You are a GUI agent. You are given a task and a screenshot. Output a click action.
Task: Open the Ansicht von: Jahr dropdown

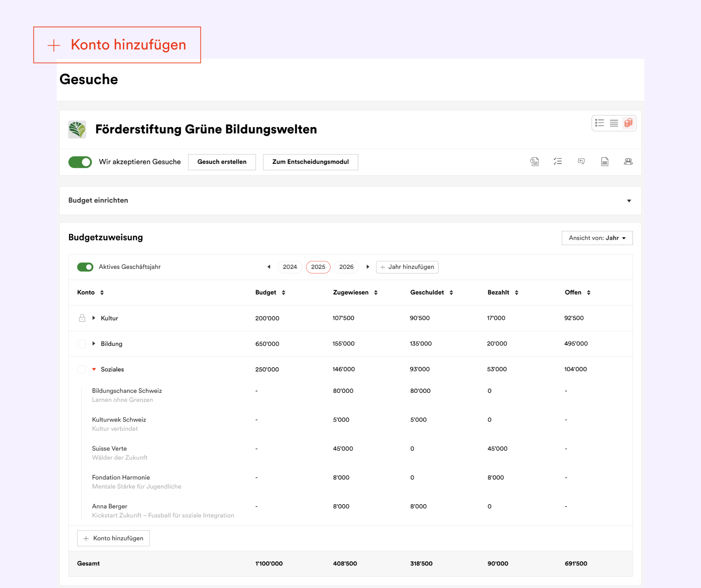point(597,238)
